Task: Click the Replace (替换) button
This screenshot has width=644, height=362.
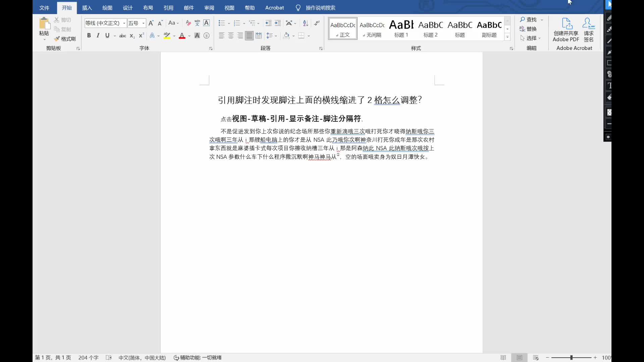Action: (528, 29)
